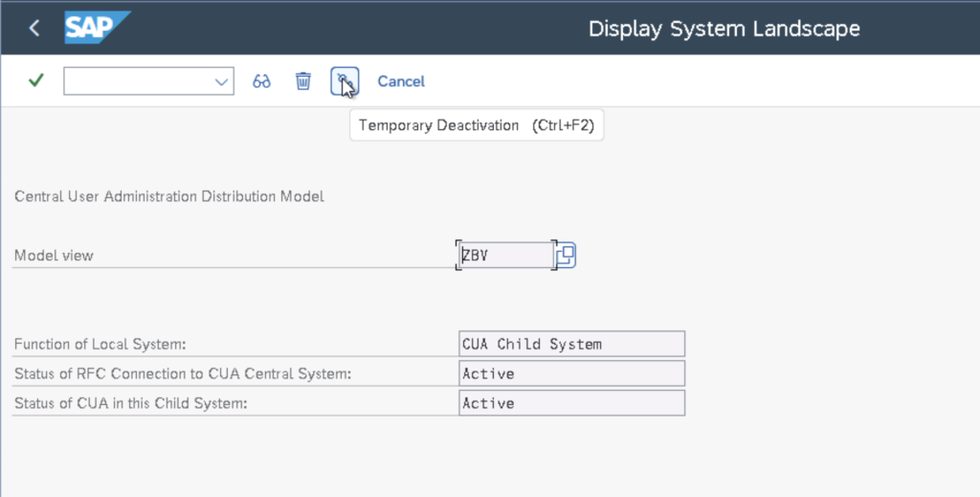Click the Temporary Deactivation (Ctrl+F2) tooltip
This screenshot has width=980, height=497.
click(x=476, y=125)
